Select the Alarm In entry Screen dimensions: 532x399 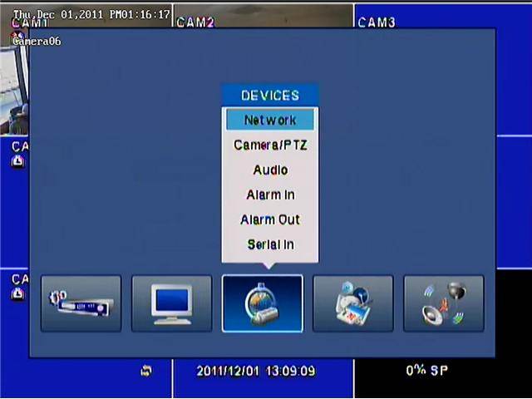click(x=270, y=195)
